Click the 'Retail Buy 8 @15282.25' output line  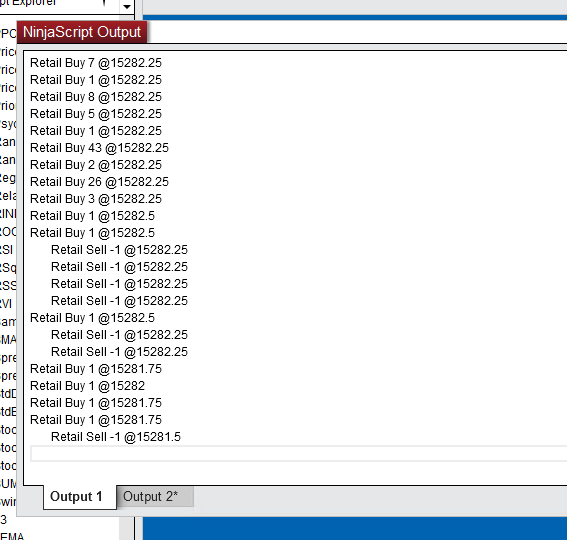click(x=96, y=97)
